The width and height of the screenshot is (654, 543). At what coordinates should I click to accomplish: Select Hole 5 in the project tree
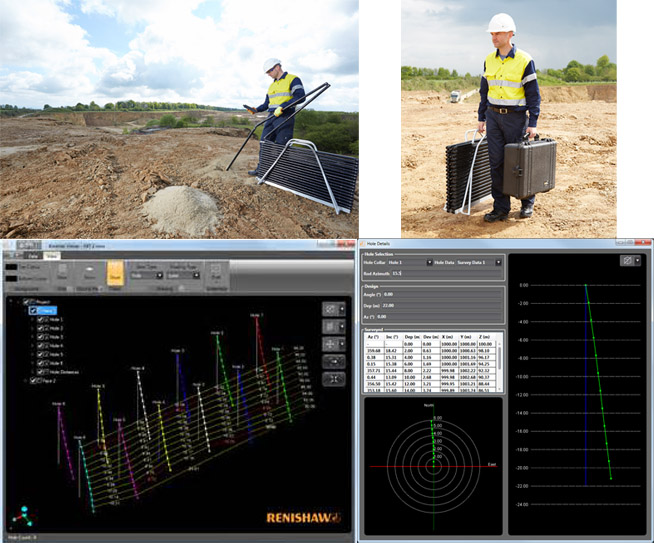56,354
